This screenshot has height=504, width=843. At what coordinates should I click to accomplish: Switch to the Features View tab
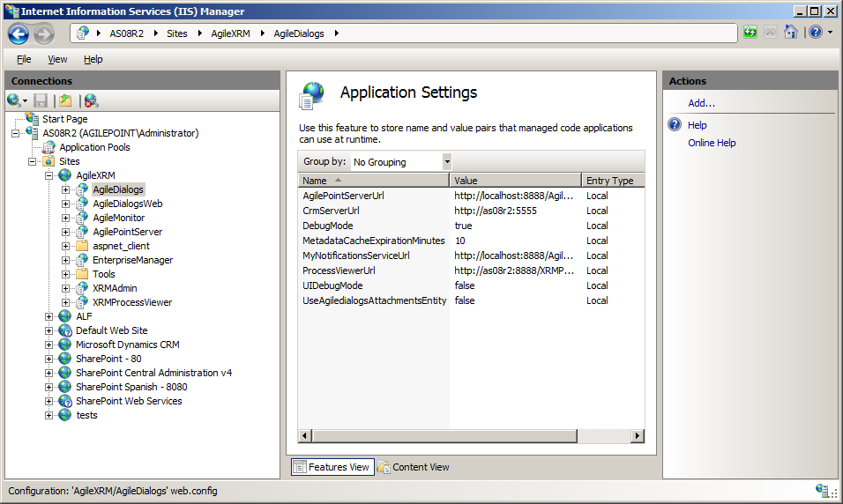pos(332,467)
